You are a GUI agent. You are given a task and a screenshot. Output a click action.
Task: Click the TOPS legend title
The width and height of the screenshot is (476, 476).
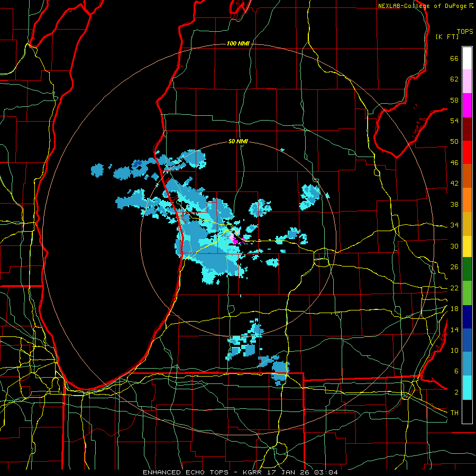[465, 31]
